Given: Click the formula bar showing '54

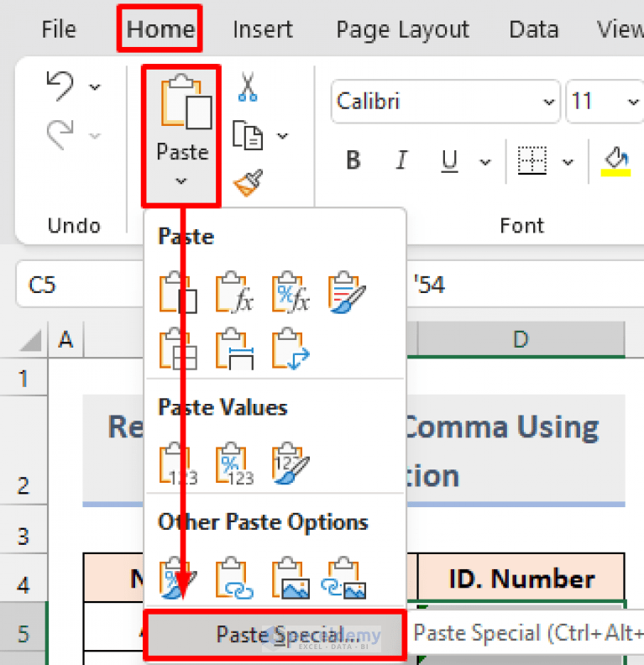Looking at the screenshot, I should coord(526,284).
